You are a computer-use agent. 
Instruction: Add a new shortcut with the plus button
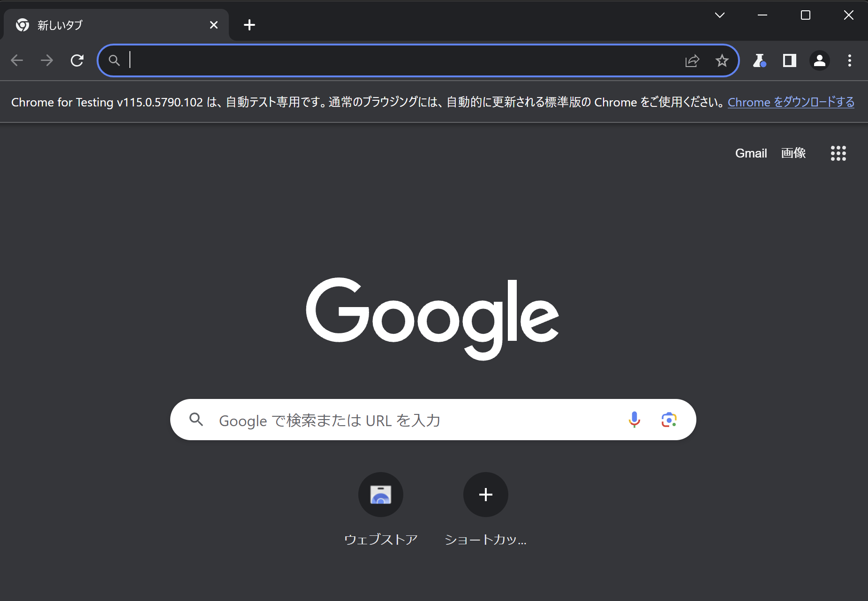[x=485, y=495]
